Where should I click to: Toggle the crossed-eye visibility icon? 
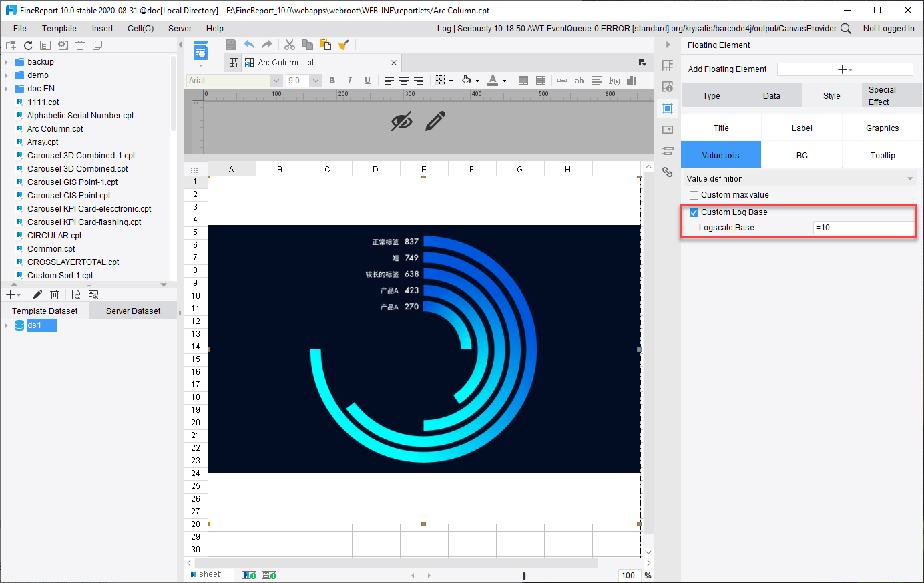coord(401,121)
